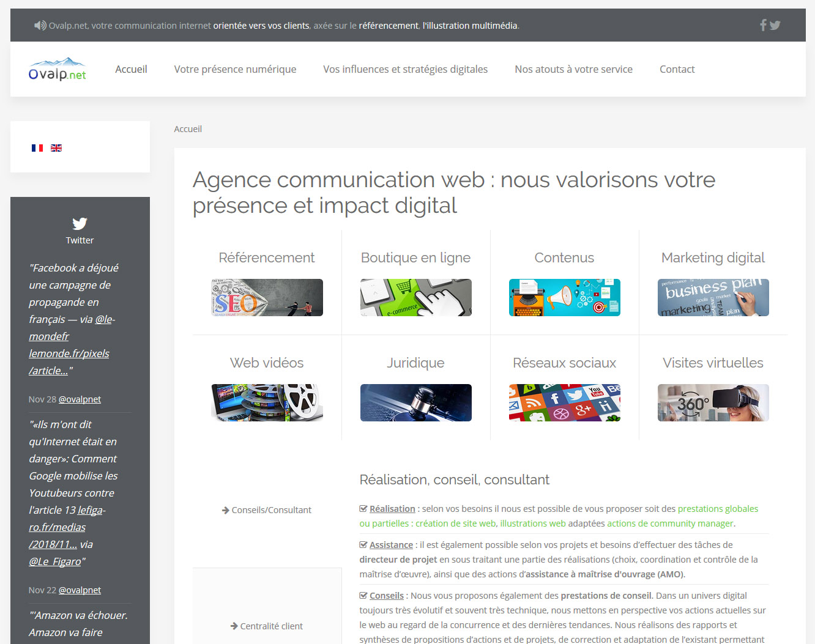Screen dimensions: 815x644
Task: Follow the 'actions de community manager' link
Action: (670, 524)
